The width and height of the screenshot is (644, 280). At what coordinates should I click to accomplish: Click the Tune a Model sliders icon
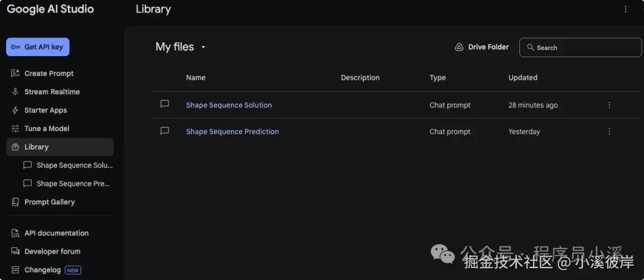click(x=16, y=129)
